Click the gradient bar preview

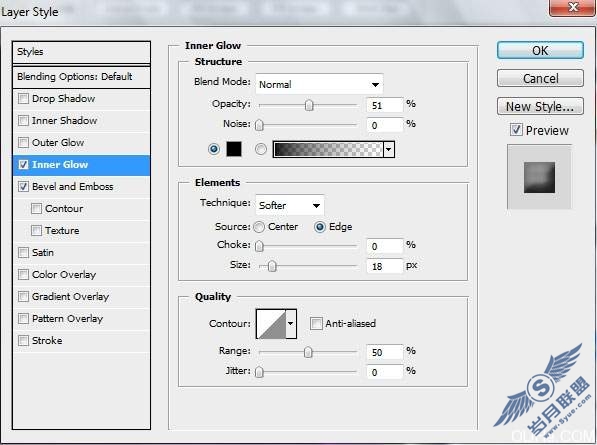(328, 149)
